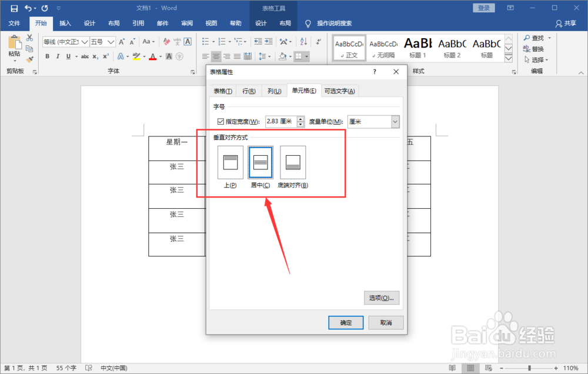Switch to the 插入 ribbon tab

(x=65, y=23)
